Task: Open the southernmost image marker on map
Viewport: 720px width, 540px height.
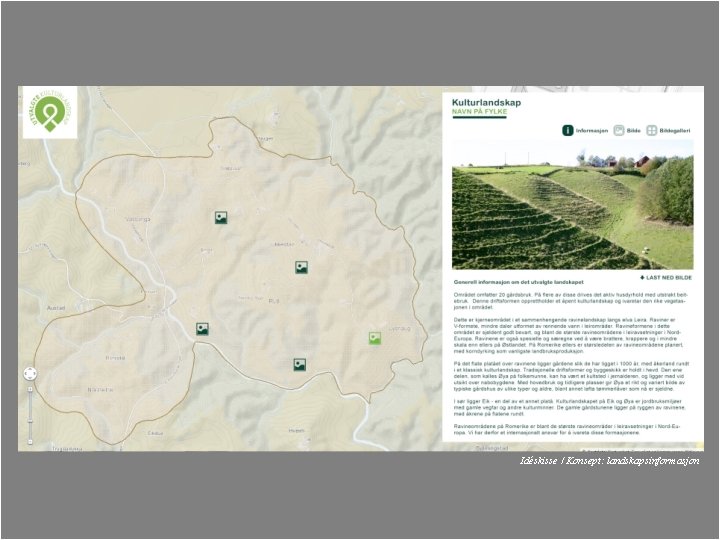Action: pos(299,365)
